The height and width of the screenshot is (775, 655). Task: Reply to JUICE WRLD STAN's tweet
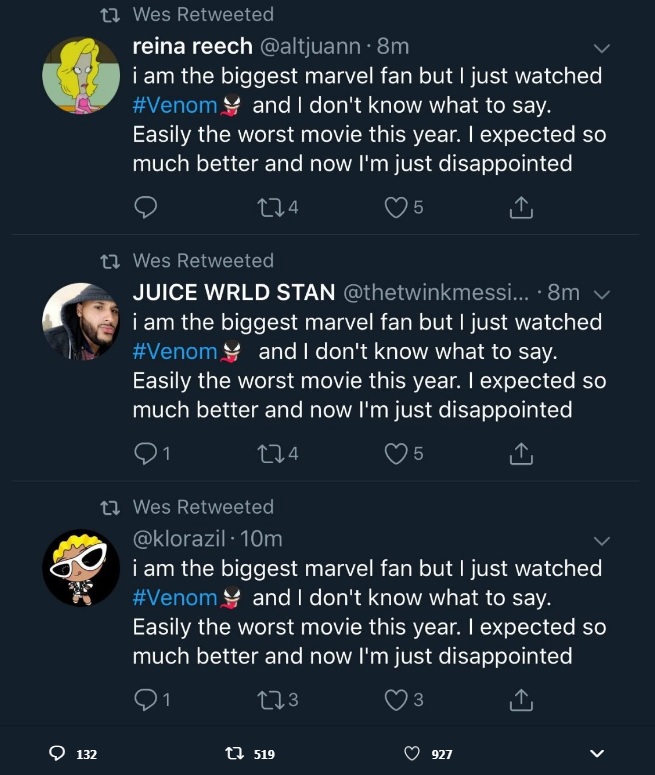pos(145,453)
